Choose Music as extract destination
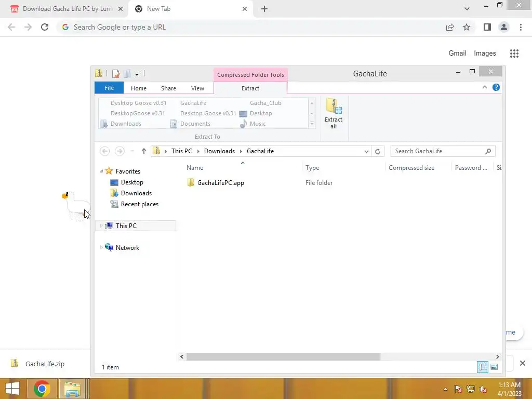The width and height of the screenshot is (532, 399). point(253,124)
